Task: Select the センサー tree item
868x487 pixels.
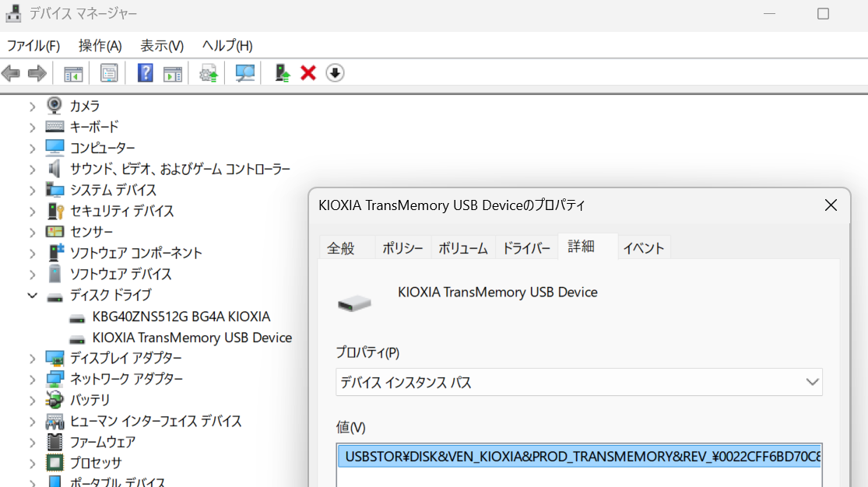Action: 91,232
